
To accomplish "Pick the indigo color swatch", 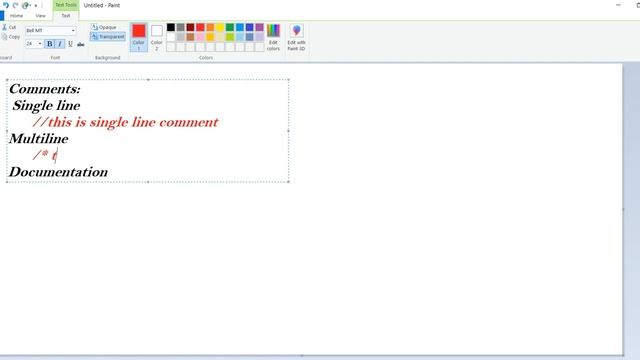I will coord(249,27).
